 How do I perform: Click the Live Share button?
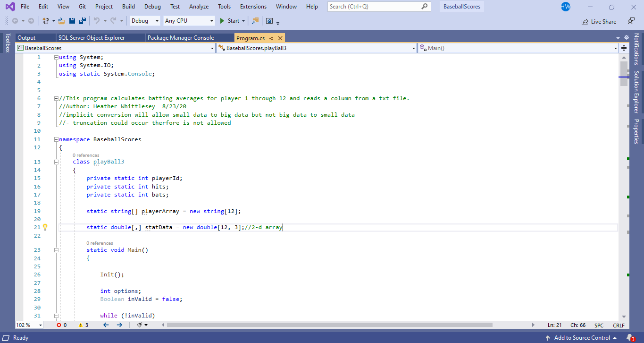pos(599,21)
